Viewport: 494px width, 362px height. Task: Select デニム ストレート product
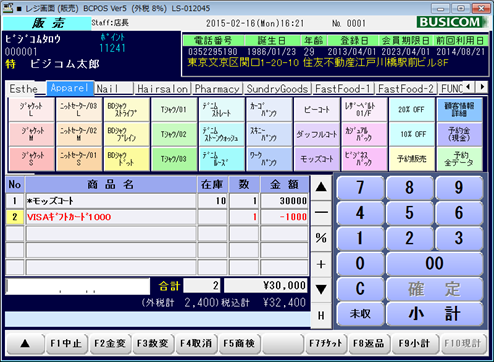pyautogui.click(x=221, y=110)
